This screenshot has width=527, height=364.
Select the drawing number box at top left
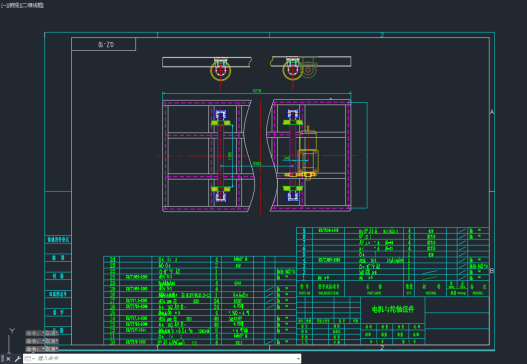pyautogui.click(x=104, y=44)
